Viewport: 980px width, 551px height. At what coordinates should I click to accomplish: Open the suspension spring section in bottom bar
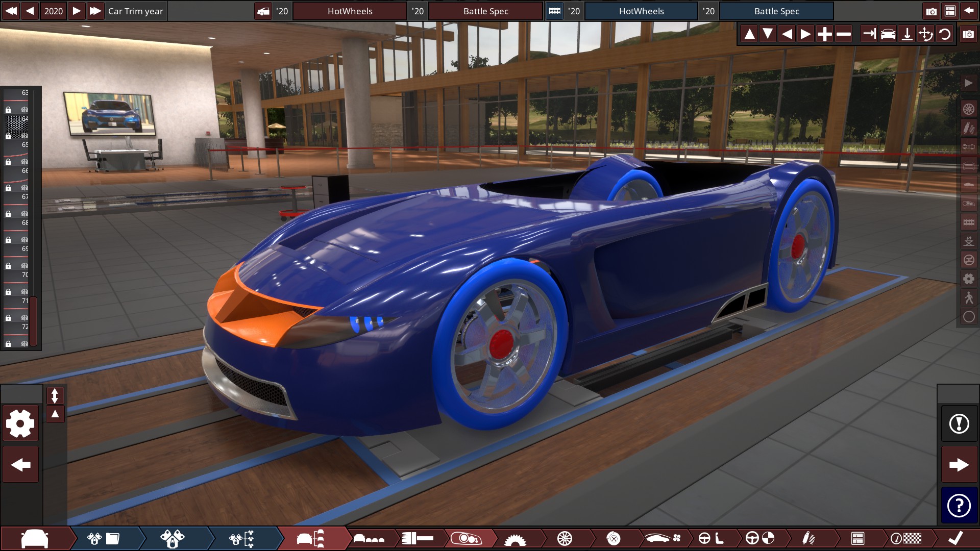click(x=808, y=538)
